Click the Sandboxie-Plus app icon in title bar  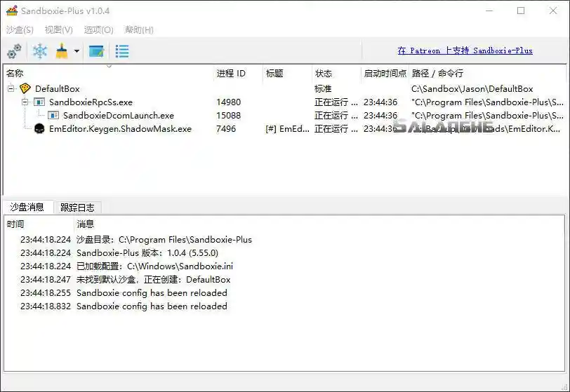click(x=12, y=11)
